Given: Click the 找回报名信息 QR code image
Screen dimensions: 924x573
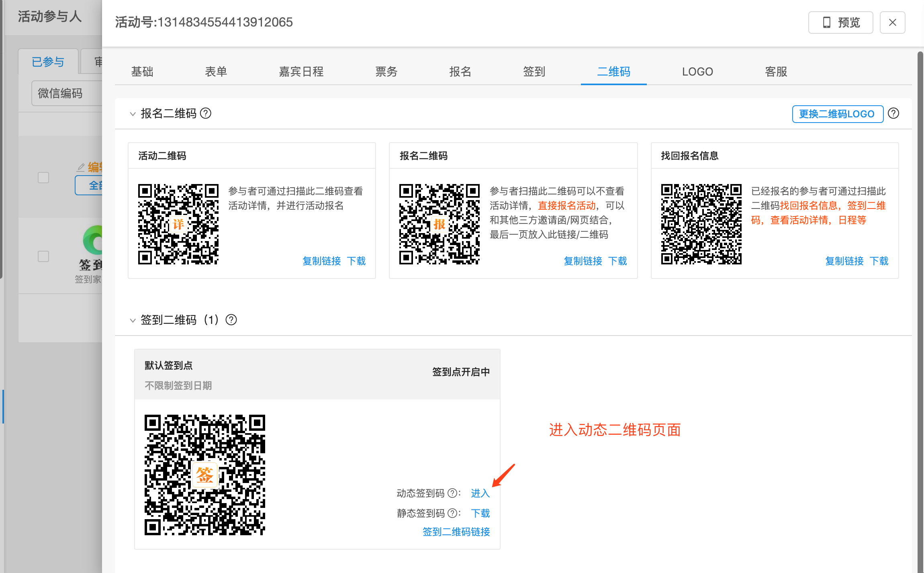Looking at the screenshot, I should 701,224.
